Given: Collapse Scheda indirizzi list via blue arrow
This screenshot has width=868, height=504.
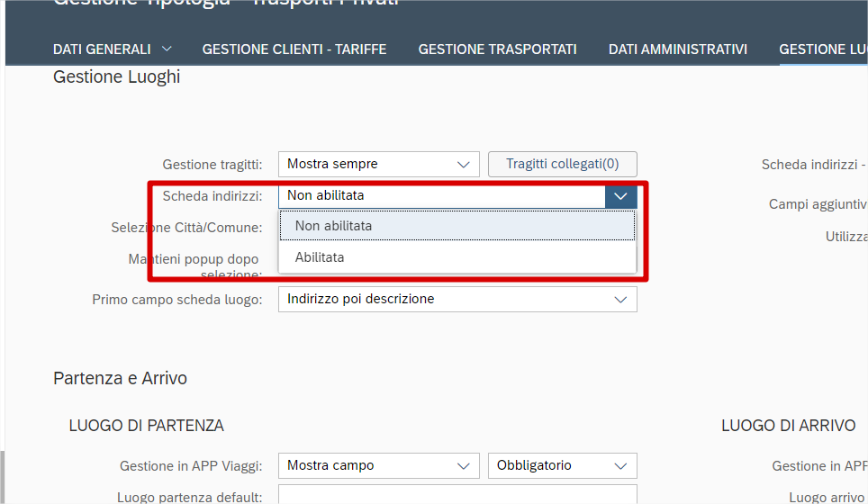Looking at the screenshot, I should point(620,195).
